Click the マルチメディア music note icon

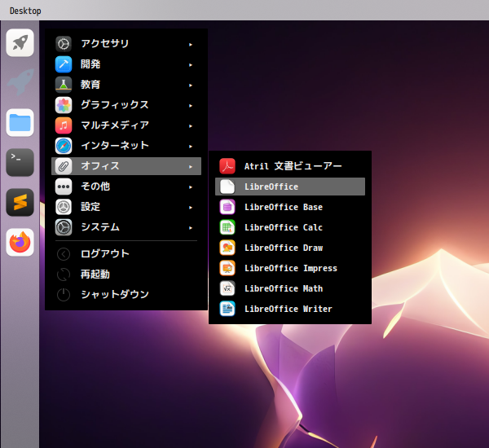pos(64,125)
